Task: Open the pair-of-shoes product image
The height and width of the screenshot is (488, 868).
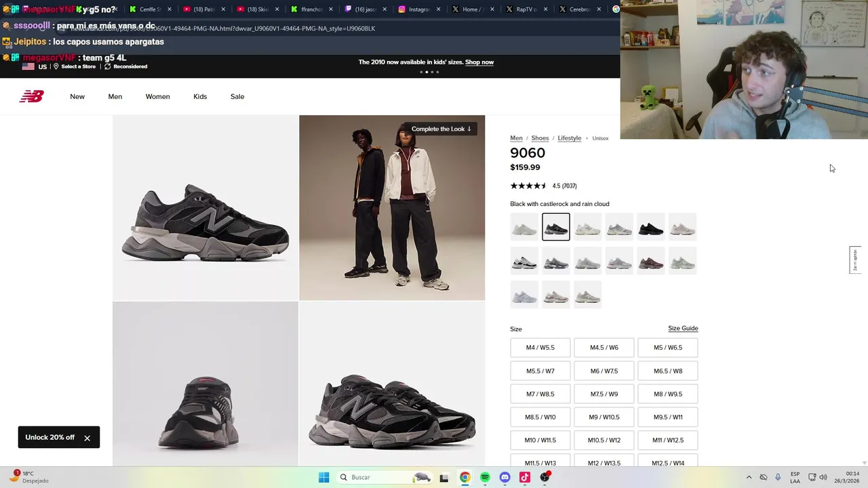Action: point(392,384)
